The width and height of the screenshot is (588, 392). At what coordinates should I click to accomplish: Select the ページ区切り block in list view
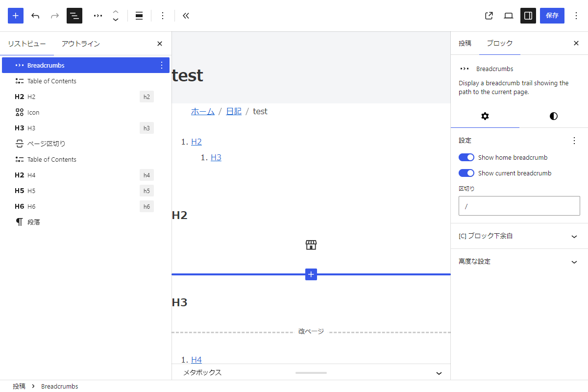(x=46, y=144)
